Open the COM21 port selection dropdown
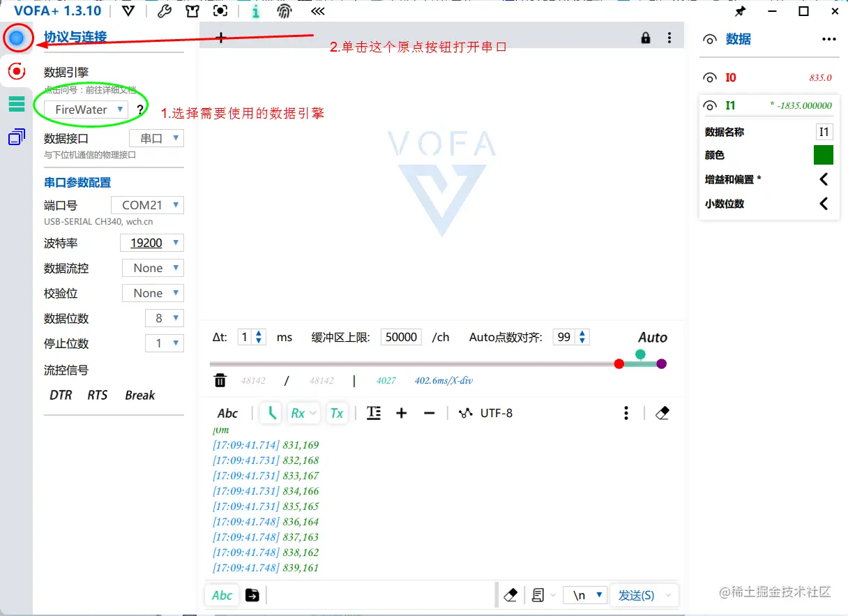 (146, 204)
